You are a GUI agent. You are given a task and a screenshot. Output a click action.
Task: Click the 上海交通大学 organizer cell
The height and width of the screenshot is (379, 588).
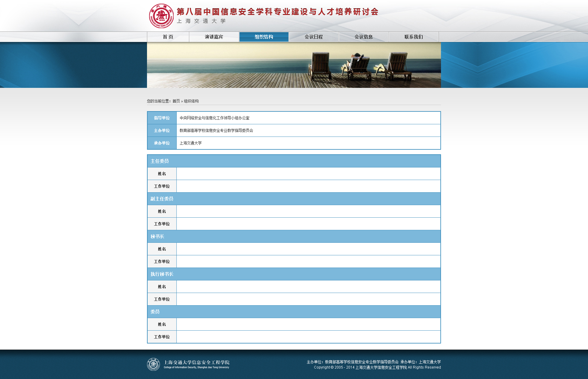coord(190,143)
